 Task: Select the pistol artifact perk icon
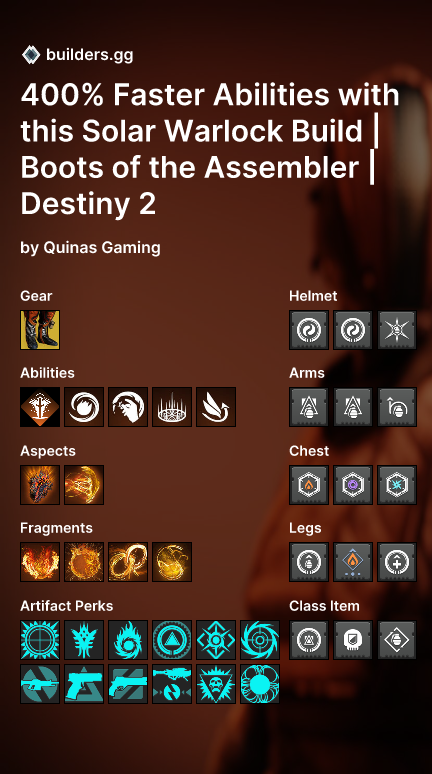84,684
